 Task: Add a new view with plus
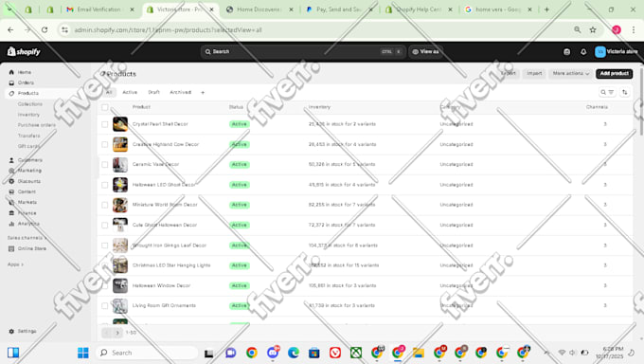(203, 93)
